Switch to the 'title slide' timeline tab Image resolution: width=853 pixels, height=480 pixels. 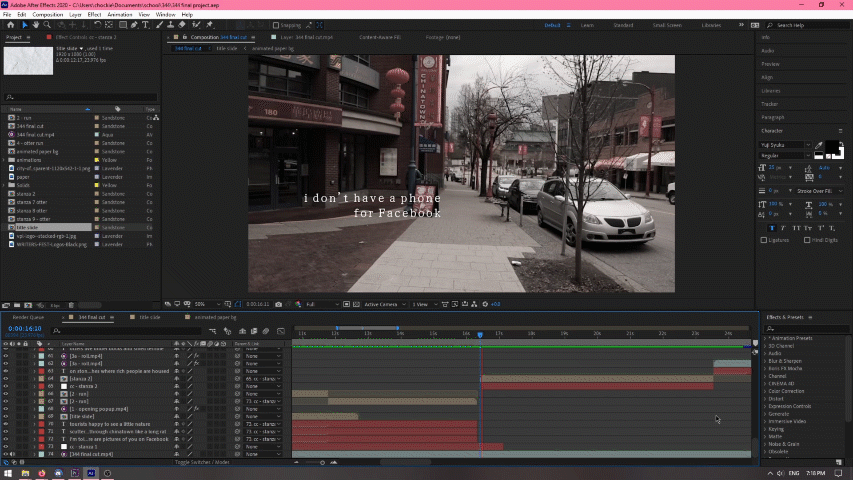coord(148,317)
